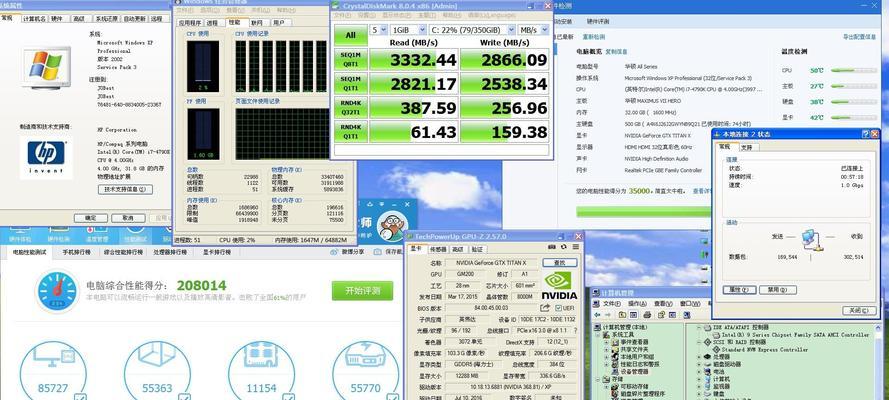Click Ludashi 性能测试 toolbar icon
889x400 pixels.
click(x=136, y=234)
